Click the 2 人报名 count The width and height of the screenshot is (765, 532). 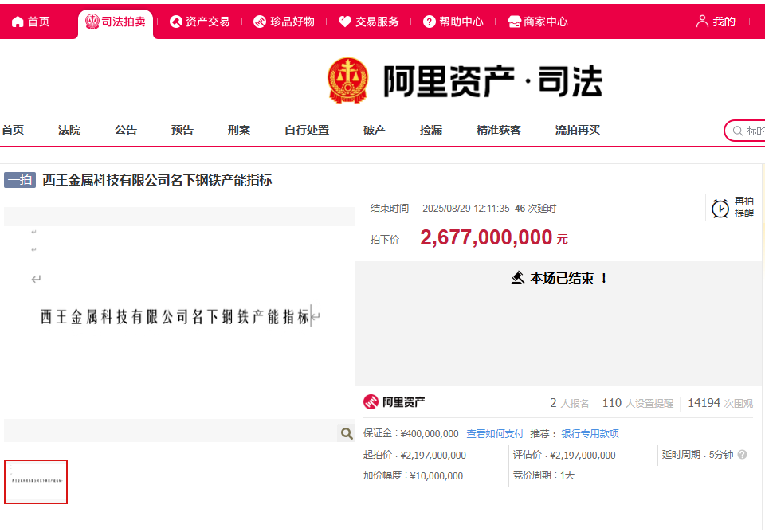[x=569, y=403]
